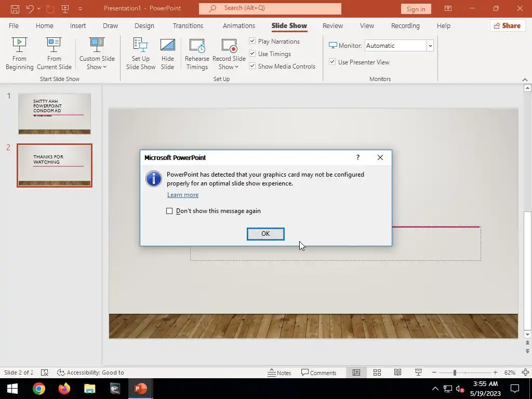Open Firefox from taskbar
532x399 pixels.
click(64, 389)
